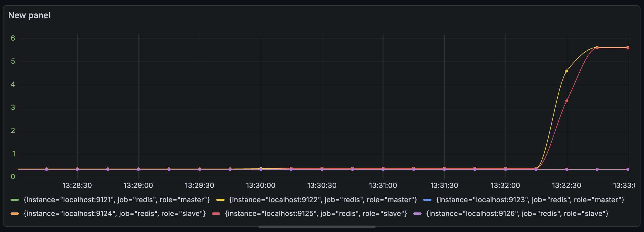Toggle the localhost:9121 master series label
The image size is (644, 232).
117,200
